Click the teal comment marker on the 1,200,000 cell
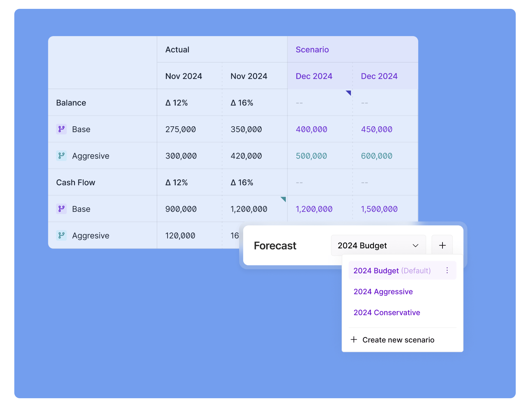 283,199
